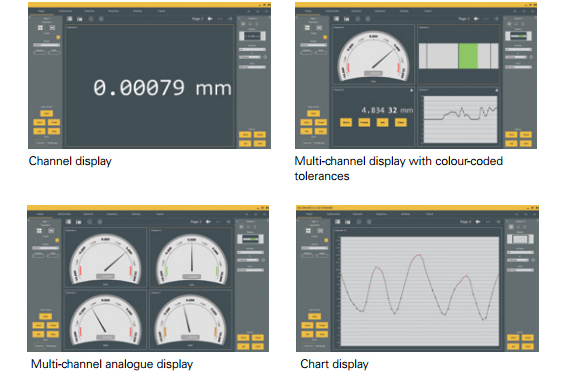Select lower gauge with red marks in analogue display
The width and height of the screenshot is (570, 375).
tap(105, 320)
